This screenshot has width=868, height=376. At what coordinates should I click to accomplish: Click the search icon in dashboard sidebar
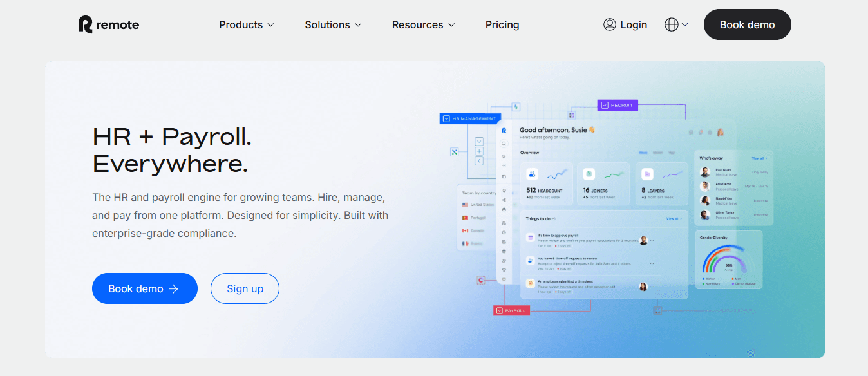tap(504, 144)
